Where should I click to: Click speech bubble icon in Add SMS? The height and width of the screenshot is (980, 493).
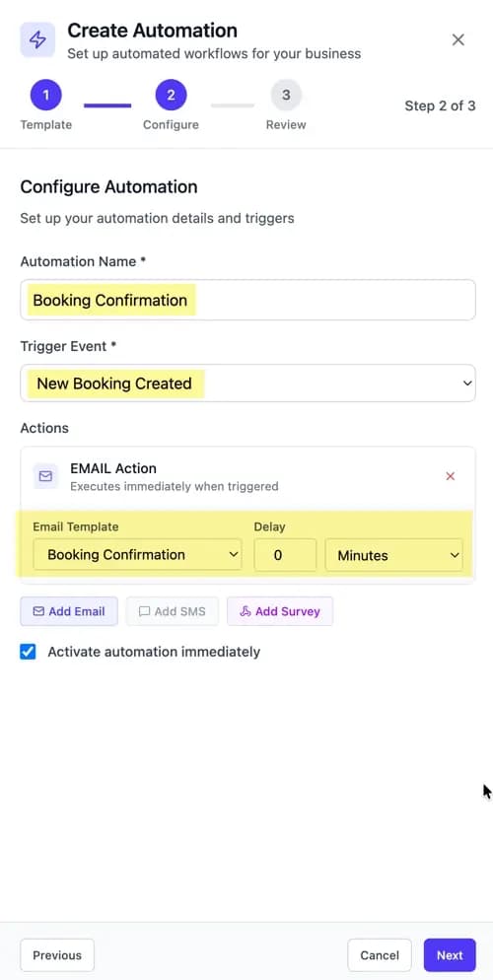coord(144,611)
